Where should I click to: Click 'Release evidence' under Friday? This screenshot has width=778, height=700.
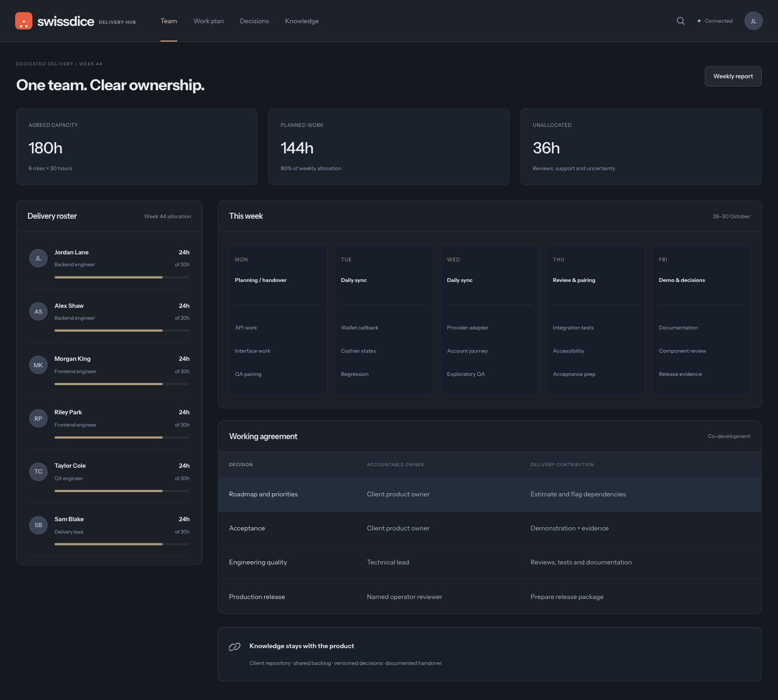point(680,374)
